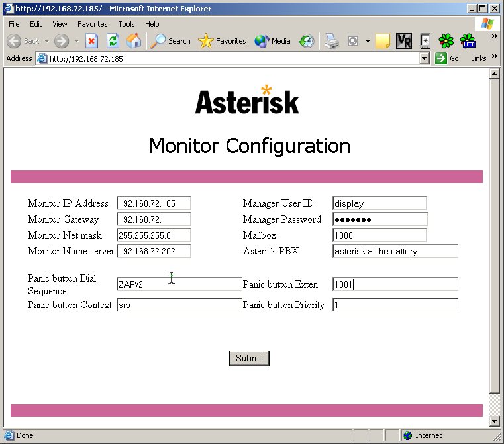Expand the Back history dropdown arrow
The height and width of the screenshot is (444, 504).
pos(47,41)
